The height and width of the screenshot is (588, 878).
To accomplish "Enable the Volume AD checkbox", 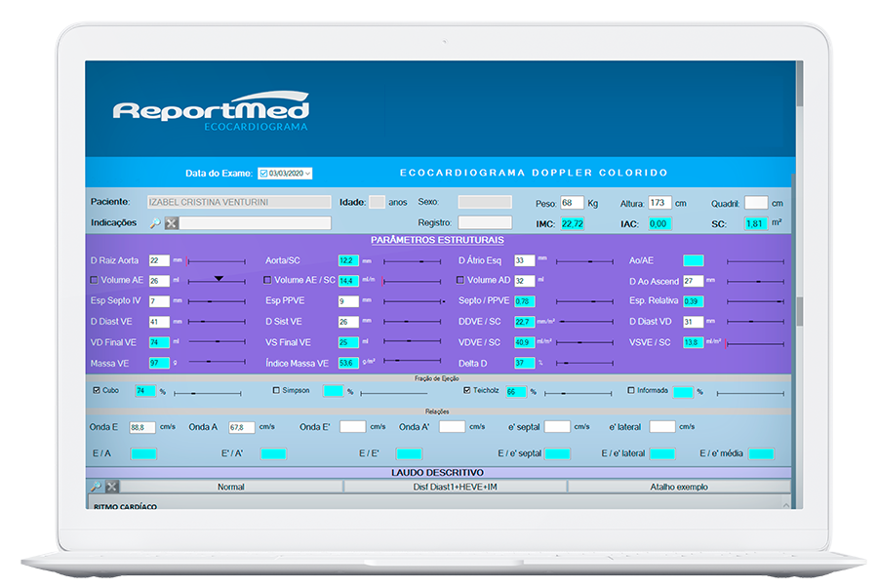I will (x=460, y=280).
